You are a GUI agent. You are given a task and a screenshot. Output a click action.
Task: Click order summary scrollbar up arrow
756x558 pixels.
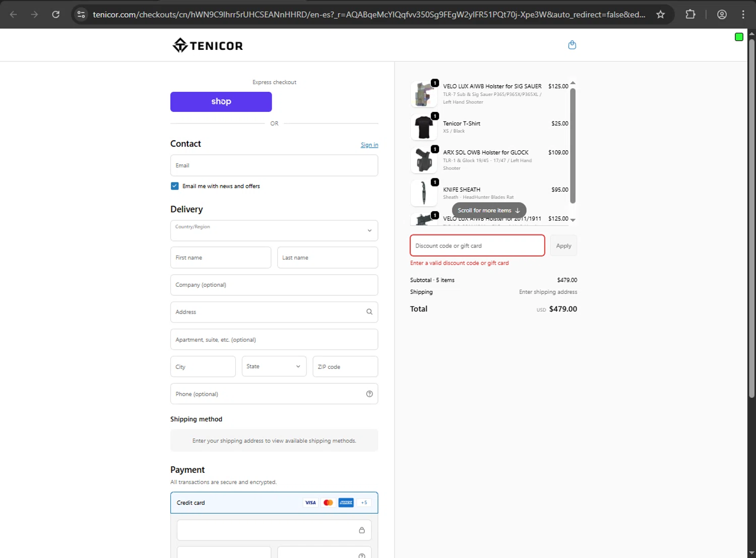[573, 83]
